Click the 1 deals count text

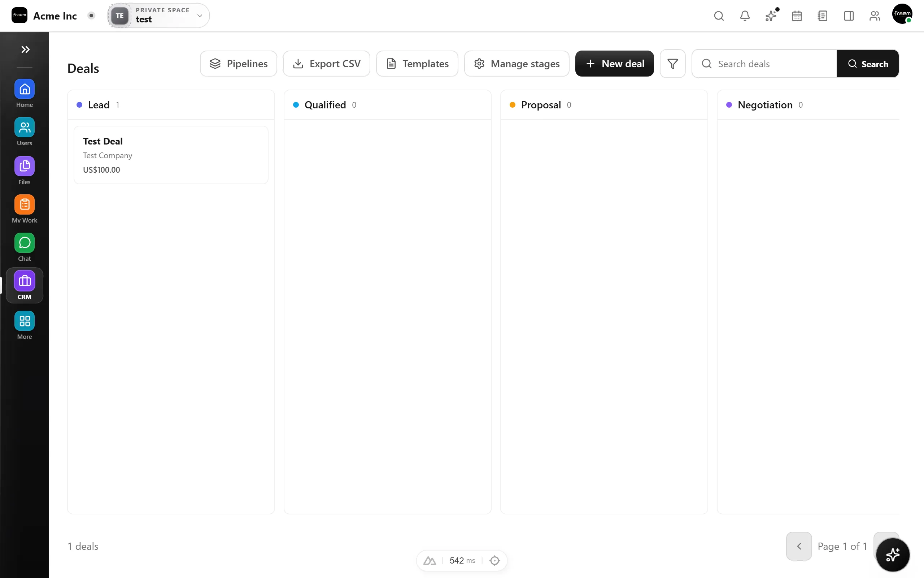point(83,546)
